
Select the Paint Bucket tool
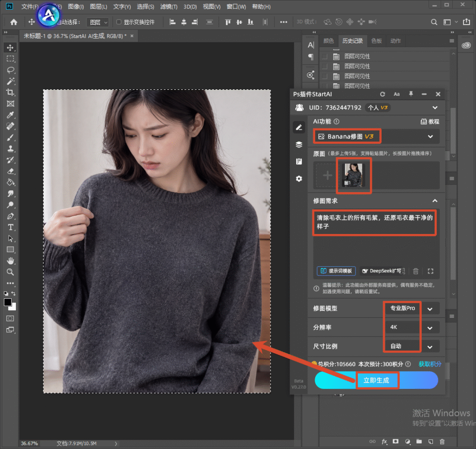tap(10, 182)
